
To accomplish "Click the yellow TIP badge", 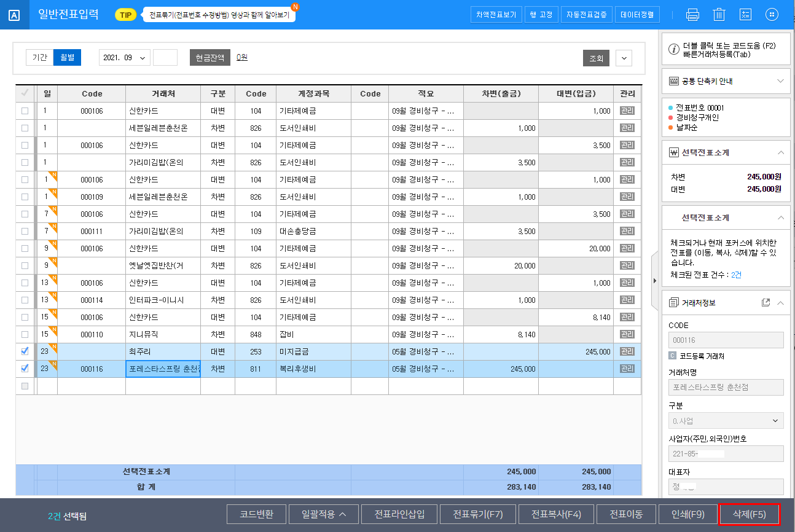I will (x=125, y=15).
